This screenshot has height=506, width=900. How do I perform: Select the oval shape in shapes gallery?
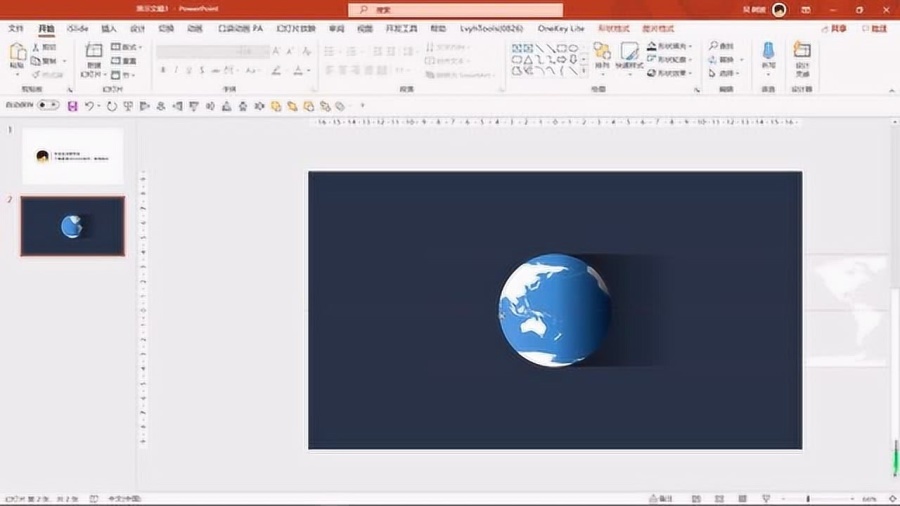(x=573, y=48)
